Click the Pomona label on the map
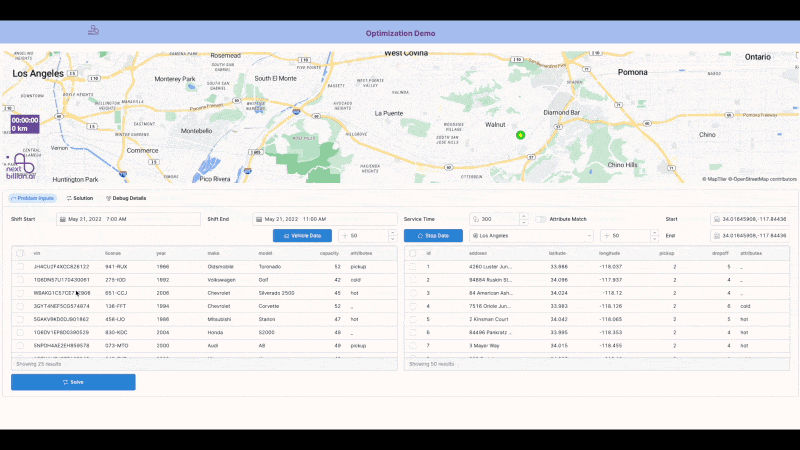The width and height of the screenshot is (800, 450). [633, 72]
